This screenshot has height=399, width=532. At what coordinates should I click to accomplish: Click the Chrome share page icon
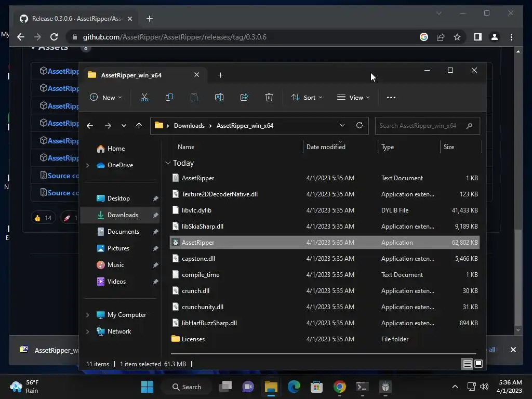point(441,37)
